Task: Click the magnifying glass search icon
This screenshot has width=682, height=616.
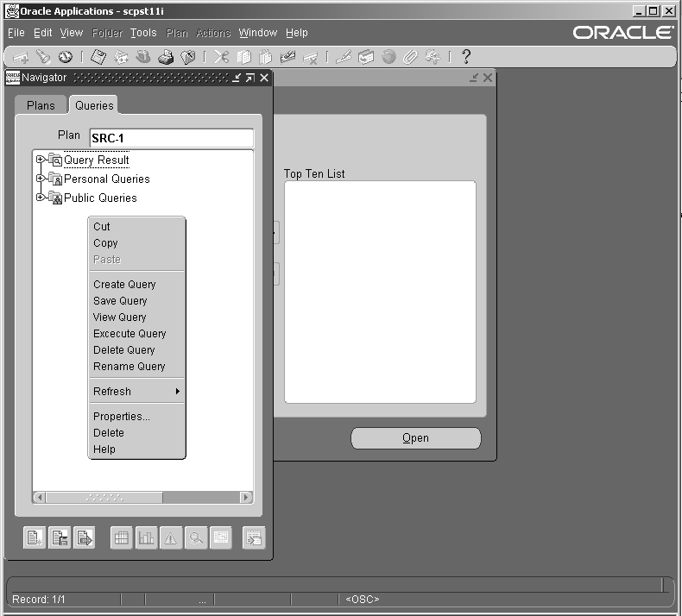Action: tap(196, 538)
